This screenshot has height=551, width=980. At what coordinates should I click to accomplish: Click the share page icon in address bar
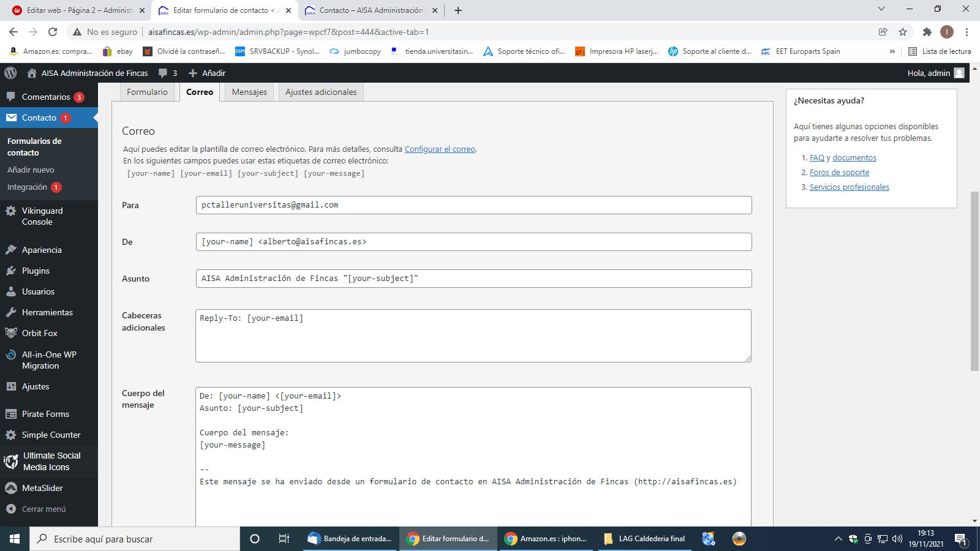(x=883, y=32)
